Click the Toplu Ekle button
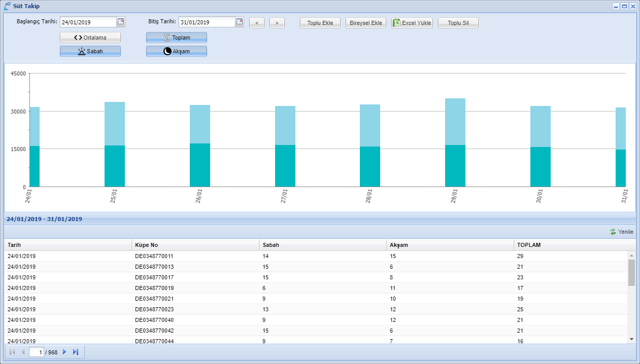Image resolution: width=640 pixels, height=364 pixels. tap(320, 23)
